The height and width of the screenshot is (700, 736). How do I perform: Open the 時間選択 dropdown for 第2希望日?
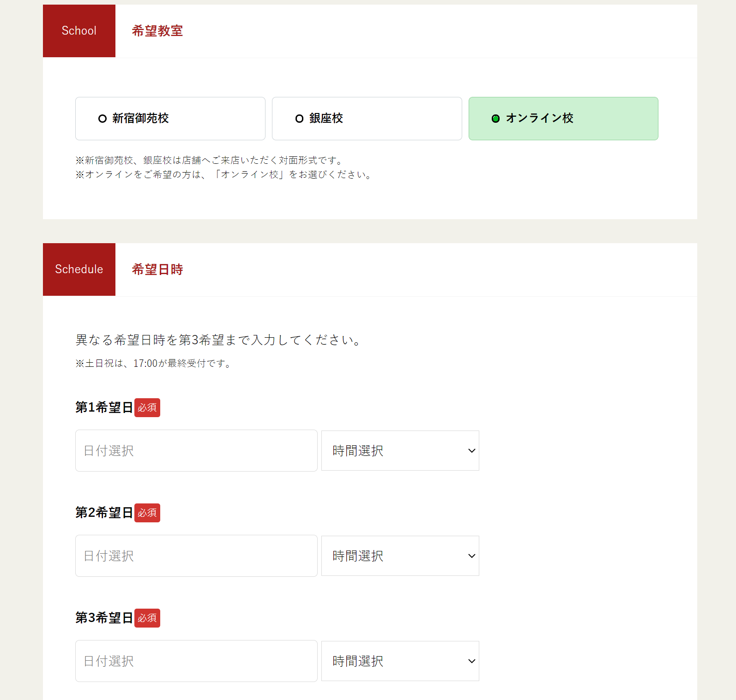[x=400, y=556]
